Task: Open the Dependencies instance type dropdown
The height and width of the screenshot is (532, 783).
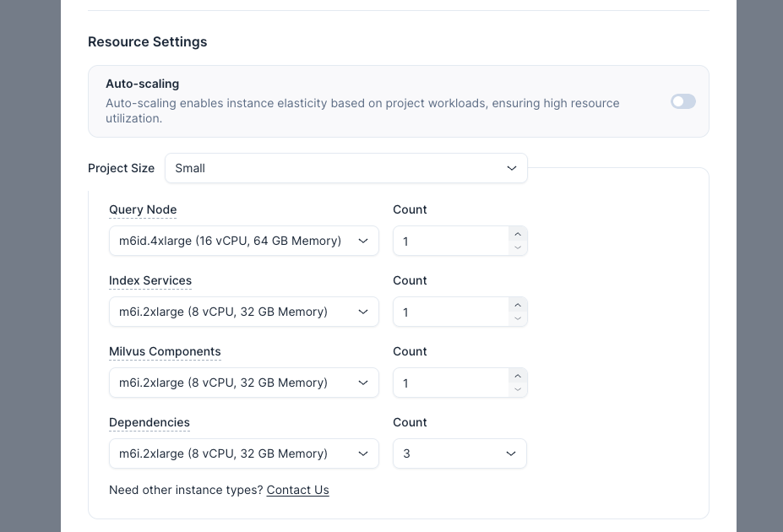Action: (243, 453)
